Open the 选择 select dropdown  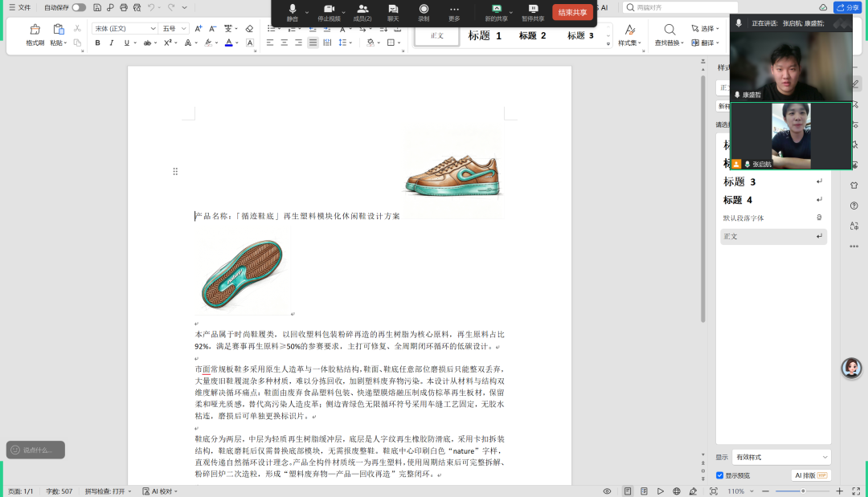pyautogui.click(x=706, y=29)
